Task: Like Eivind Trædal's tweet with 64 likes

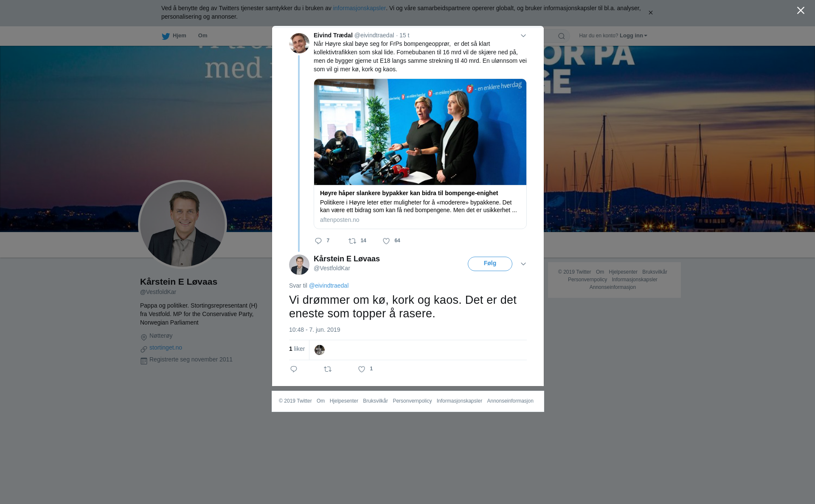Action: coord(386,241)
